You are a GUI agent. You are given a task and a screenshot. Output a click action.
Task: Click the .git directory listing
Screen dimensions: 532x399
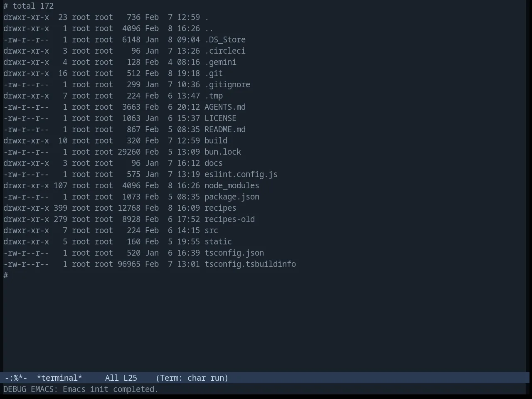(214, 74)
